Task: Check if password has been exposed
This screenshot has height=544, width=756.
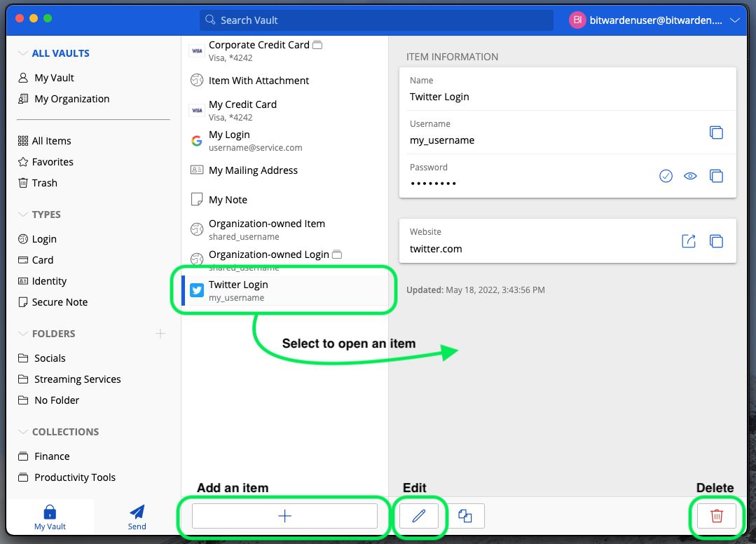Action: click(x=666, y=176)
